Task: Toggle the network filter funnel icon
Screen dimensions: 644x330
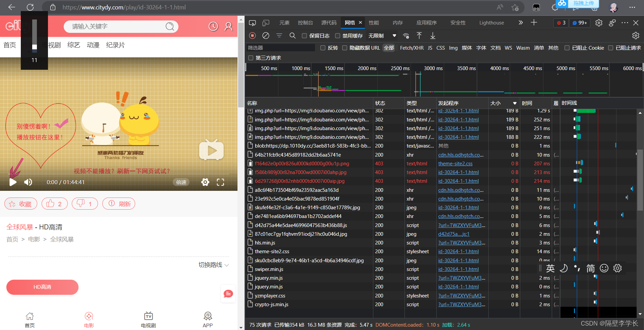Action: tap(279, 36)
